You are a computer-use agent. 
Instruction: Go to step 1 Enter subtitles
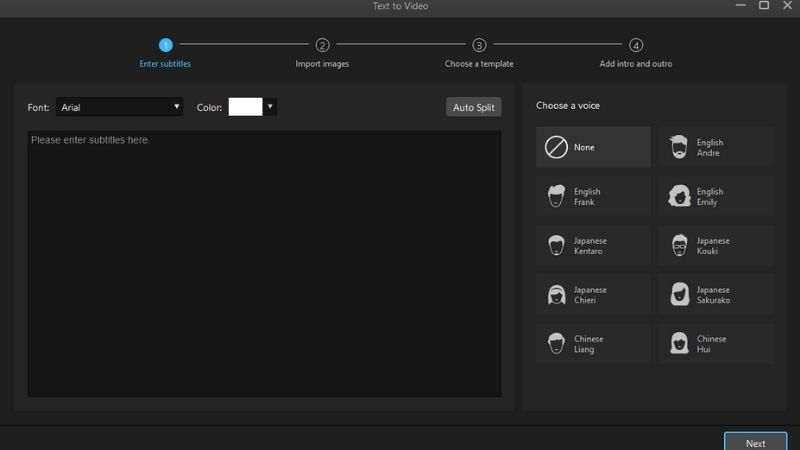click(165, 53)
